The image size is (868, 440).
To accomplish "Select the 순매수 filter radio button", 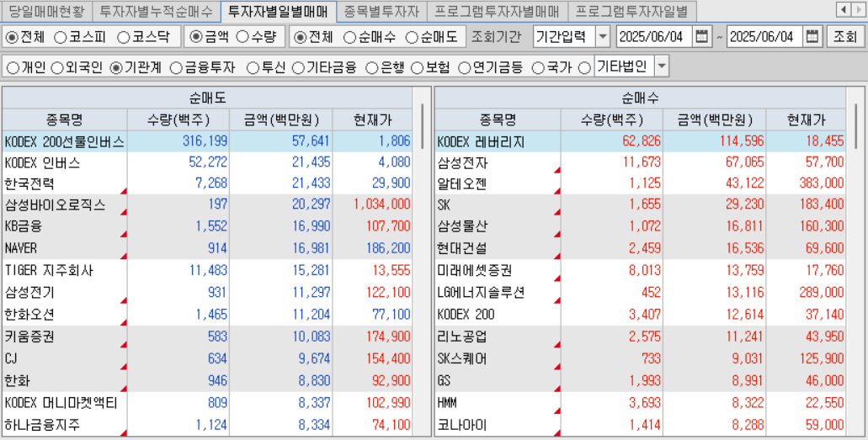I will (x=349, y=37).
